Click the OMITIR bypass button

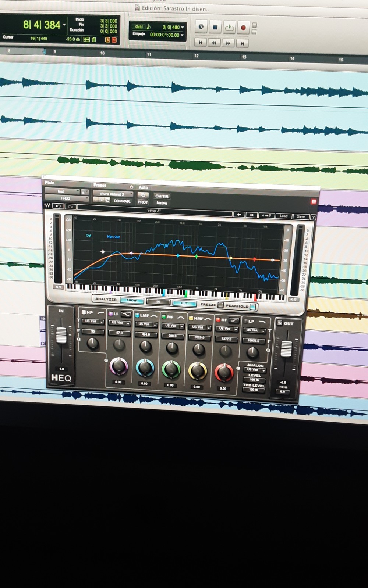click(162, 196)
